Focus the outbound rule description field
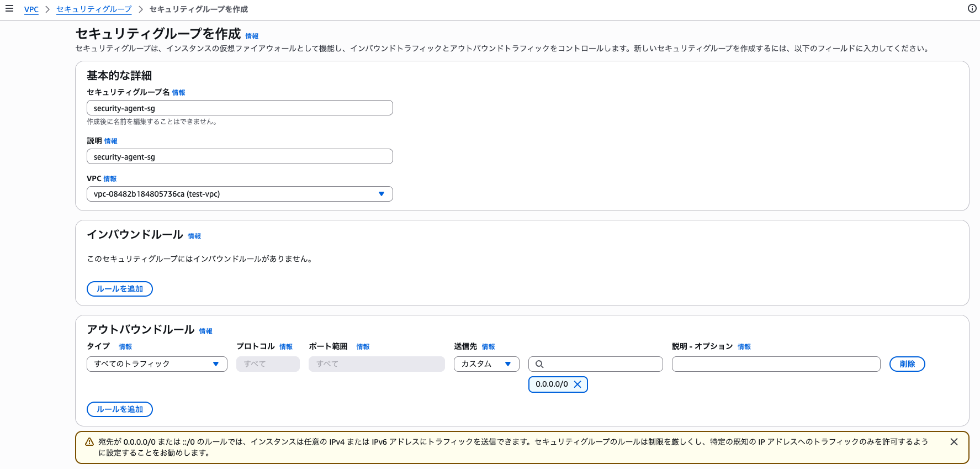Image resolution: width=980 pixels, height=469 pixels. pos(776,364)
